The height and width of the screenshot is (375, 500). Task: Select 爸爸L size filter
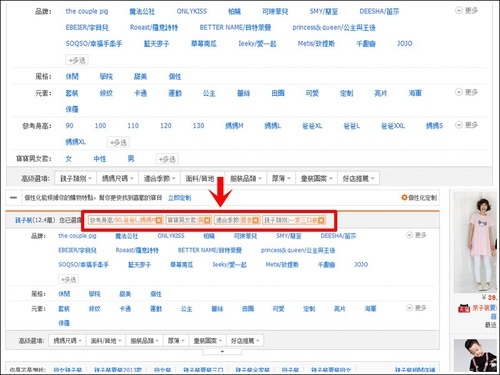pos(352,126)
